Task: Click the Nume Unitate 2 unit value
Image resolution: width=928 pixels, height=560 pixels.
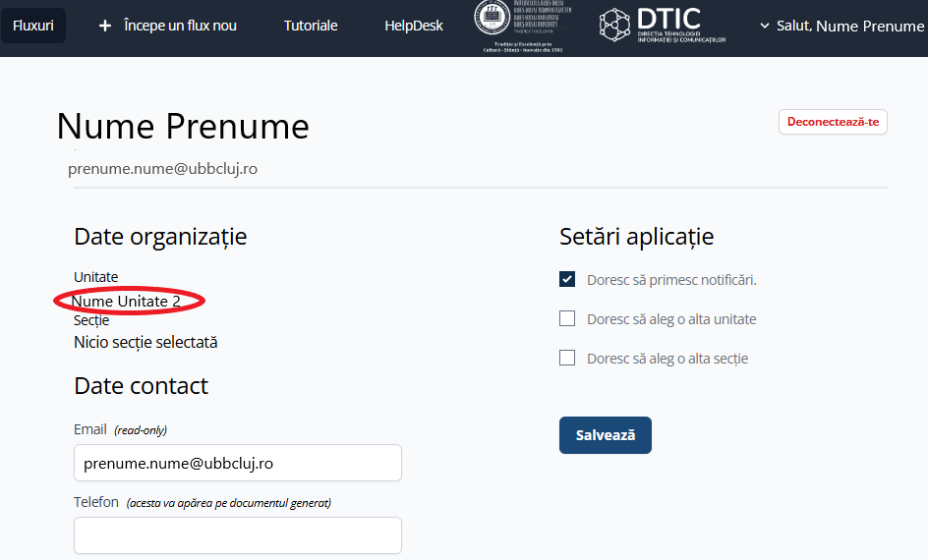Action: (x=127, y=302)
